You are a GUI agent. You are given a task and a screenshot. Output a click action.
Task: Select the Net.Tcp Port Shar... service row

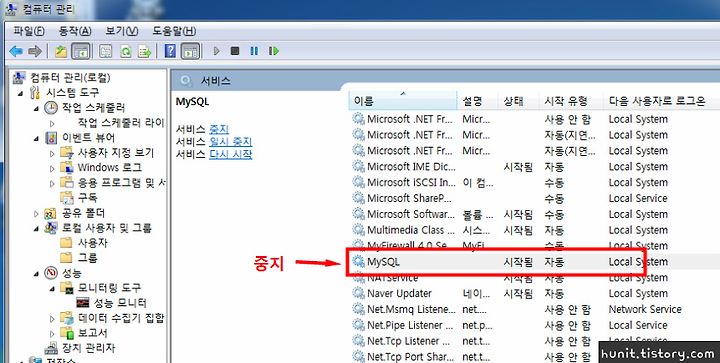533,357
